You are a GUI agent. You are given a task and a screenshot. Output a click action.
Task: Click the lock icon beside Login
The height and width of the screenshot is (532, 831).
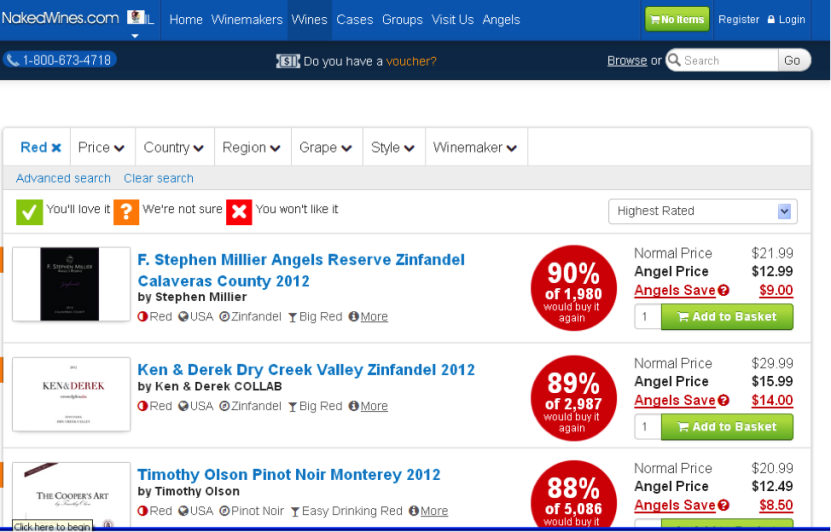(771, 20)
